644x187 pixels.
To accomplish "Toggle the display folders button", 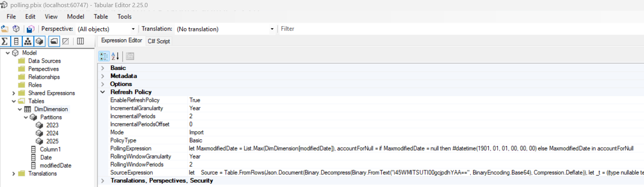I will (54, 41).
